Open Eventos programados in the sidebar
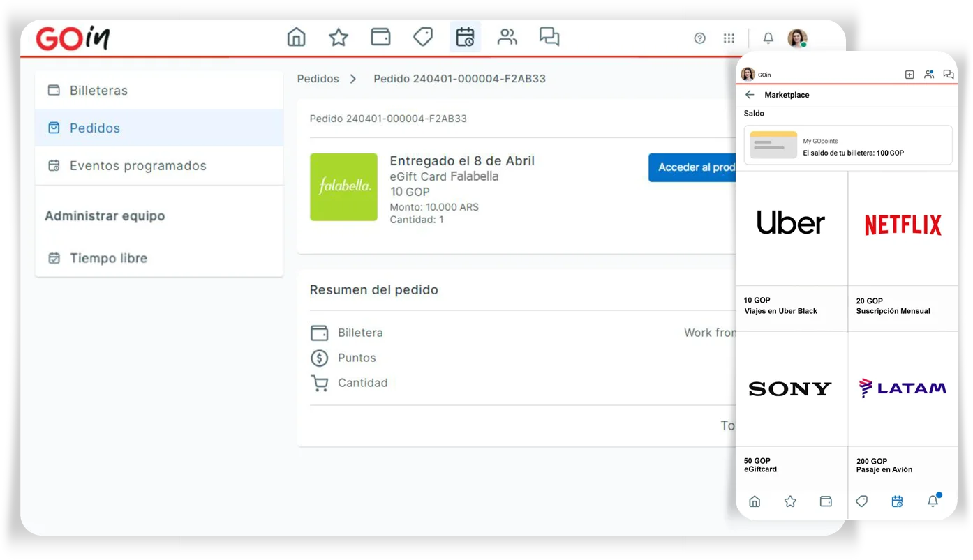The image size is (973, 560). tap(159, 165)
